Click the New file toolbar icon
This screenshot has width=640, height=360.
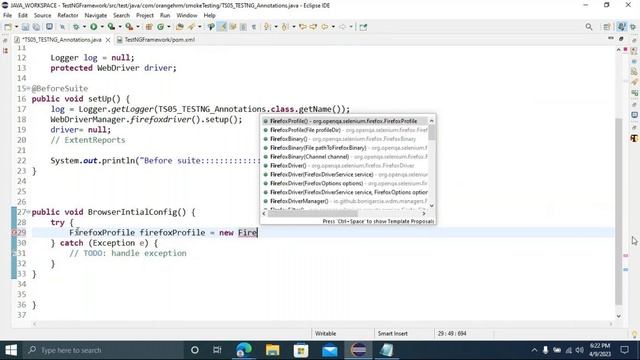8,27
